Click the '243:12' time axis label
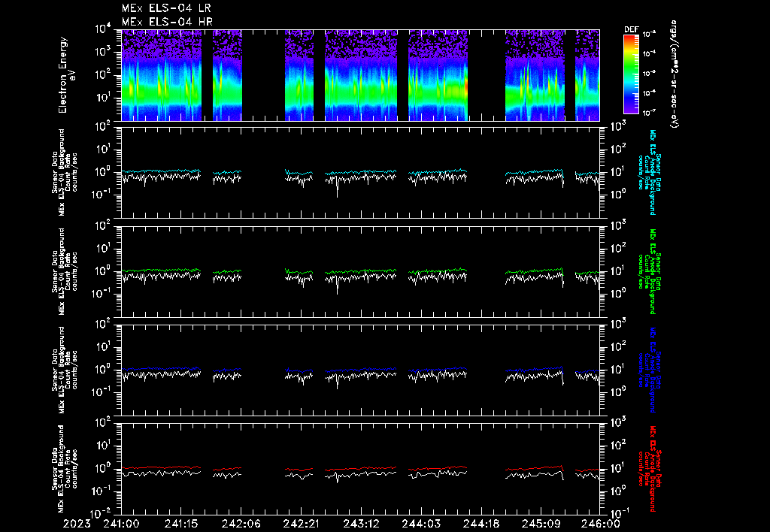 tap(361, 524)
